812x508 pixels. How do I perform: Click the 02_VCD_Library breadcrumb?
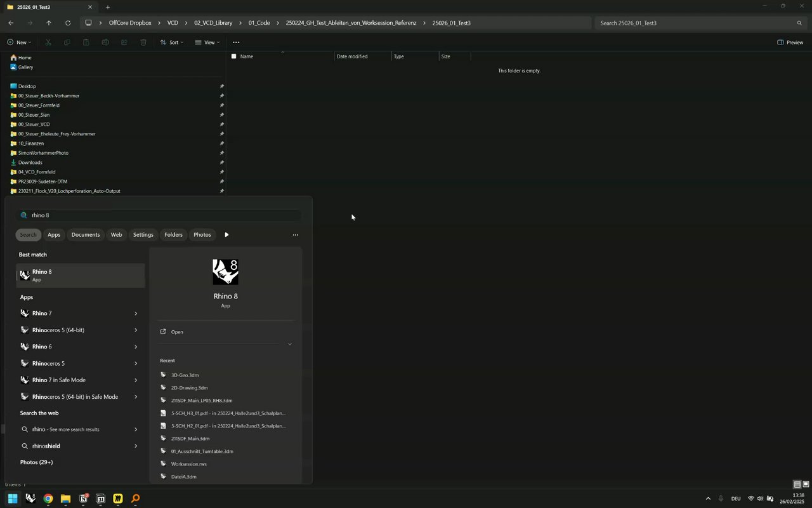coord(213,23)
